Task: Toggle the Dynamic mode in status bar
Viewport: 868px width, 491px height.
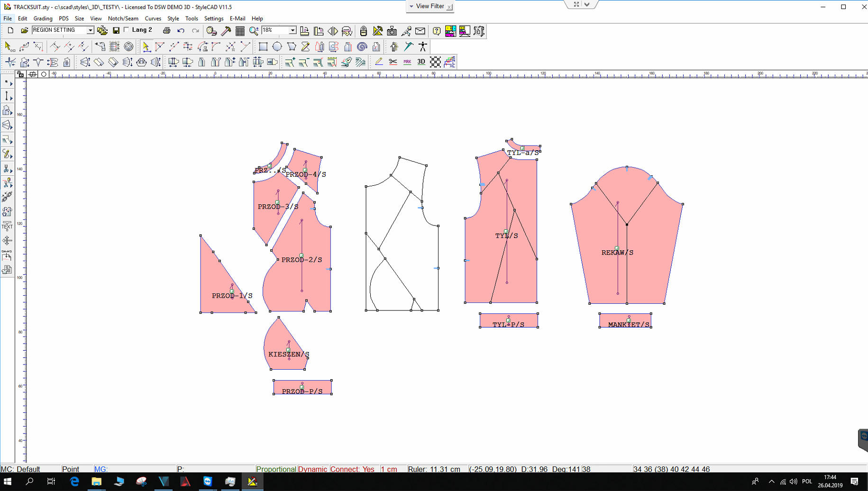Action: coord(312,469)
